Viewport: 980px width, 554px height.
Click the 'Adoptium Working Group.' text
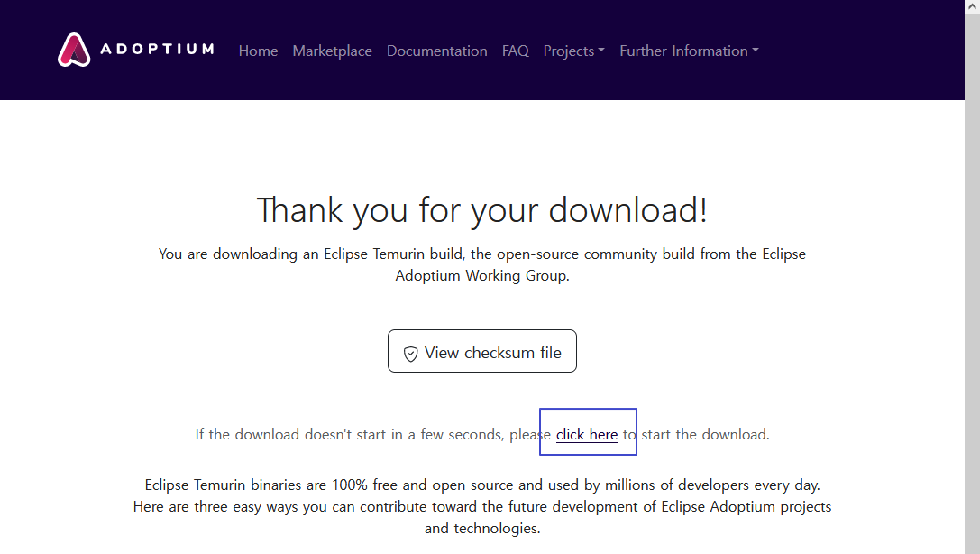pyautogui.click(x=481, y=276)
